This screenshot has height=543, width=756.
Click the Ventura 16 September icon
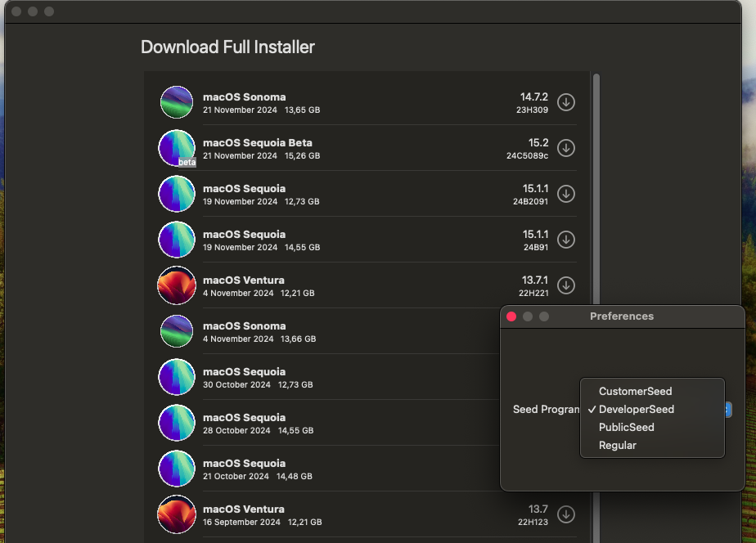click(x=177, y=514)
